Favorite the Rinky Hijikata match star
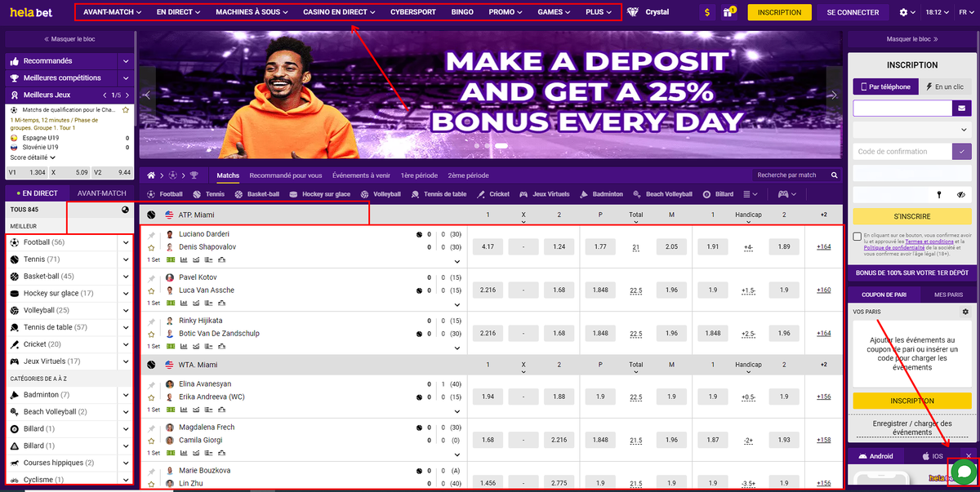The image size is (980, 492). [x=151, y=333]
